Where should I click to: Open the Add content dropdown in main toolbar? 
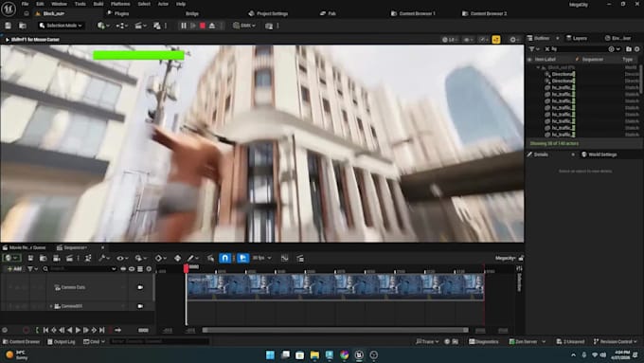click(x=103, y=26)
